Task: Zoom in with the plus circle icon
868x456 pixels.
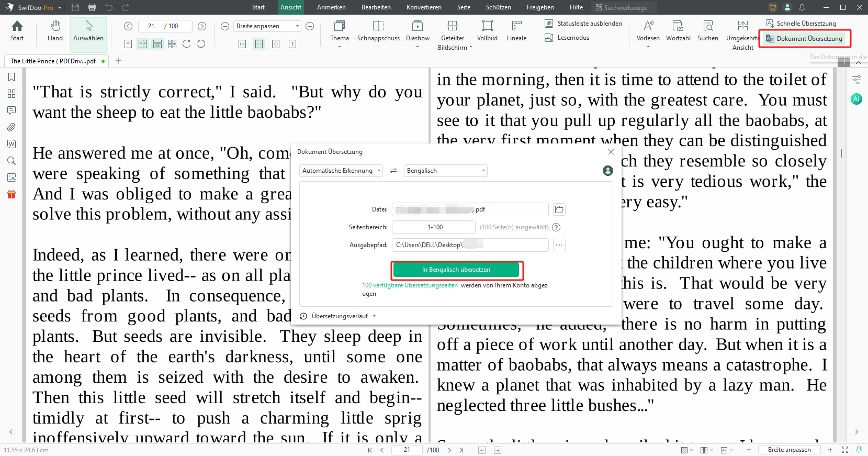Action: pyautogui.click(x=310, y=26)
